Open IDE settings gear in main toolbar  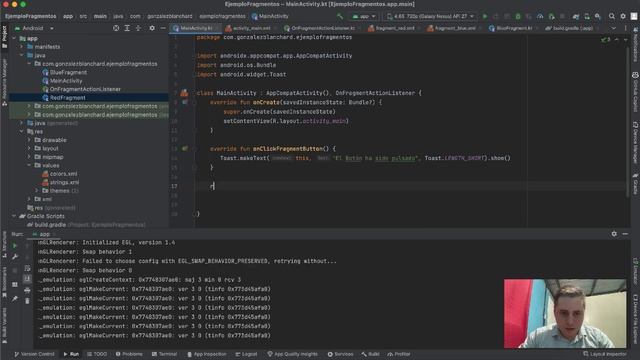tap(623, 16)
